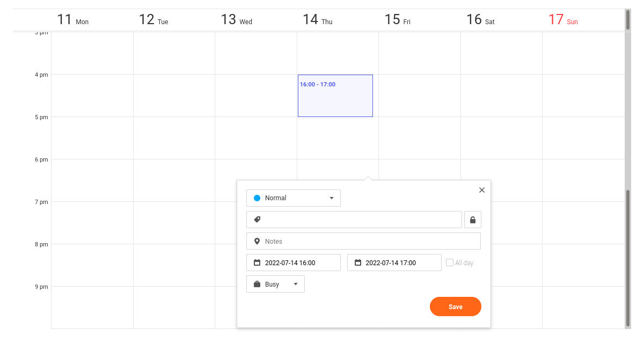This screenshot has height=343, width=644.
Task: Expand the Normal dropdown via its arrow chevron
Action: (x=333, y=198)
